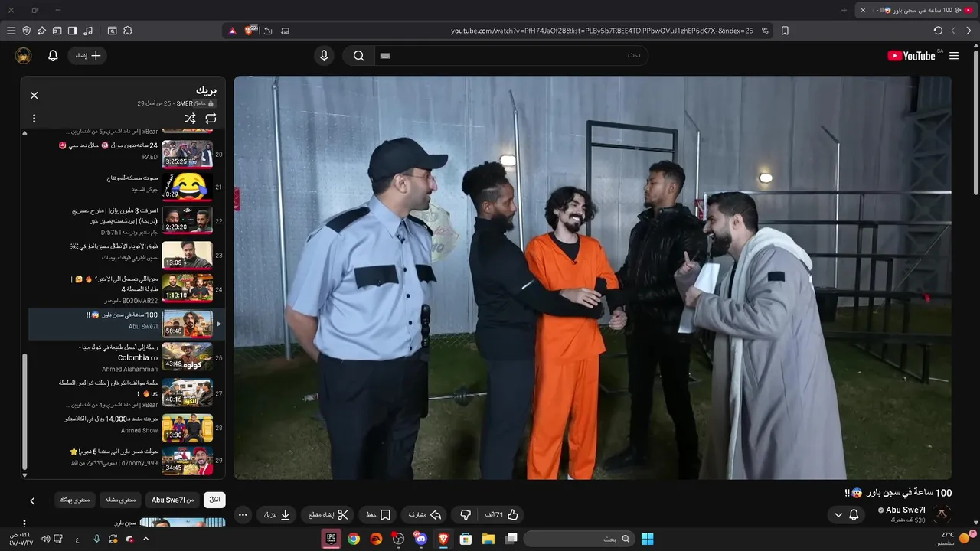
Task: Select the 'من Abu Swe7l' filter chip
Action: click(x=172, y=500)
